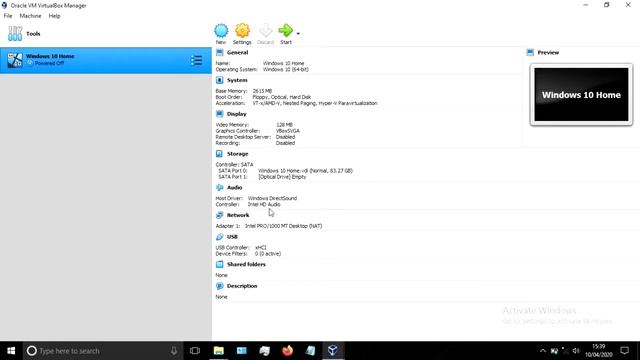The image size is (640, 360).
Task: Click the Preview panel icon
Action: pyautogui.click(x=530, y=53)
